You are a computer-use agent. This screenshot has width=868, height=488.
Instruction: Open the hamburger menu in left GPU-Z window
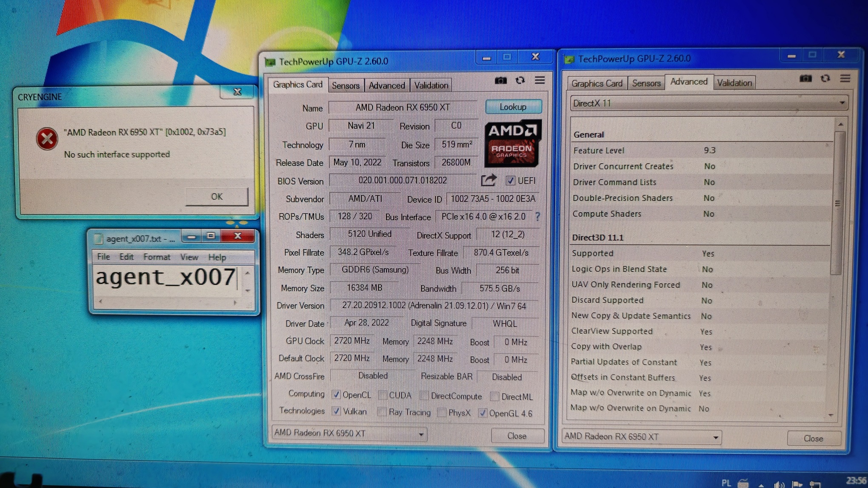pyautogui.click(x=540, y=80)
